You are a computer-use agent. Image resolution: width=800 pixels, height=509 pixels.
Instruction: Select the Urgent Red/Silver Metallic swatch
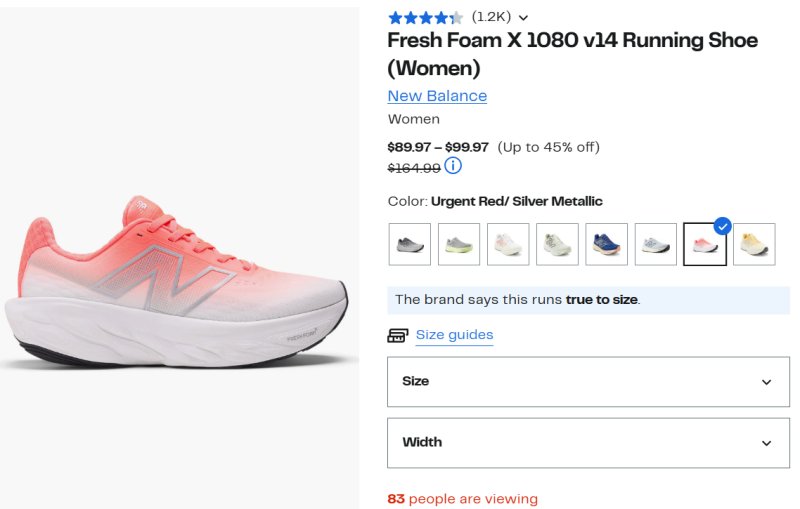pos(705,244)
